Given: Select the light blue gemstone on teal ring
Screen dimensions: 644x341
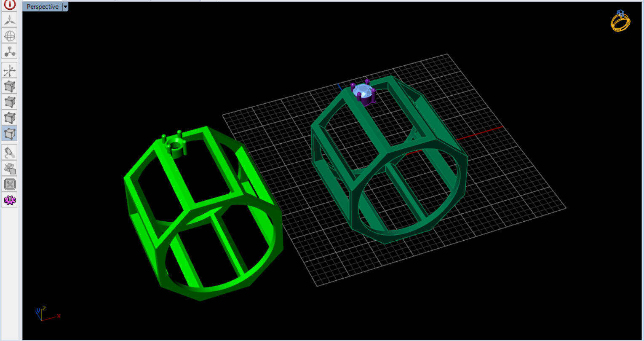Looking at the screenshot, I should pyautogui.click(x=362, y=90).
